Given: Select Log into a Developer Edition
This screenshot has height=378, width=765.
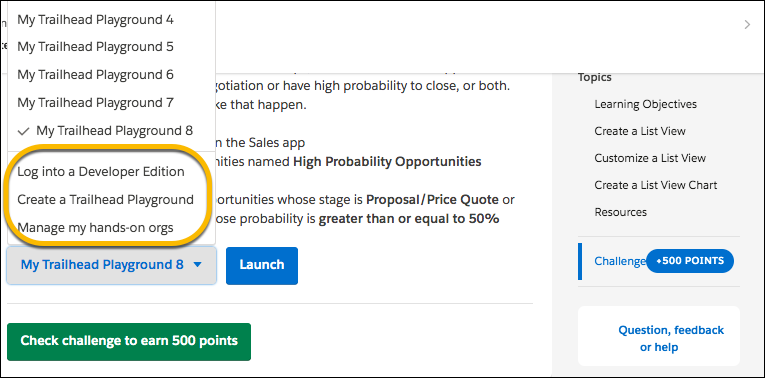Looking at the screenshot, I should (x=101, y=172).
